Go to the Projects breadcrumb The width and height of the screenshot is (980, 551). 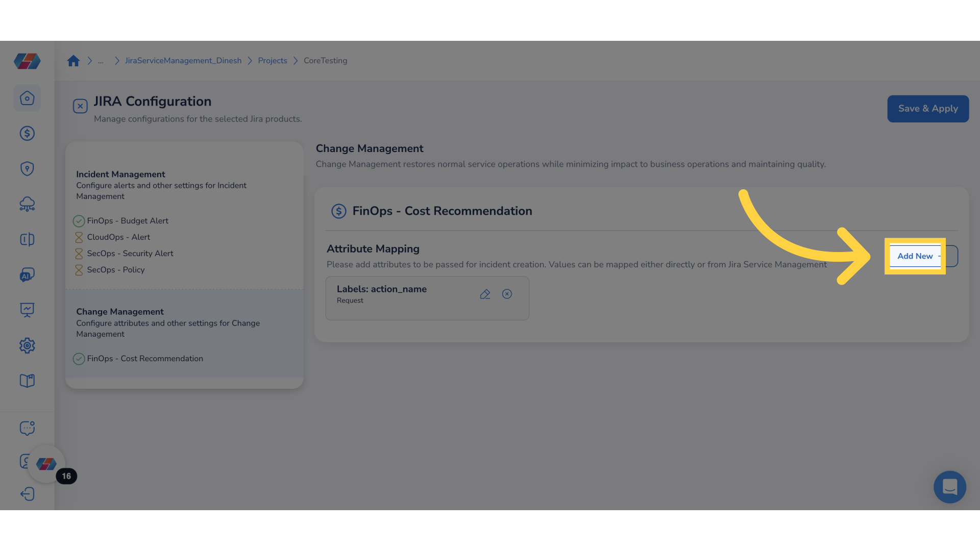click(273, 61)
